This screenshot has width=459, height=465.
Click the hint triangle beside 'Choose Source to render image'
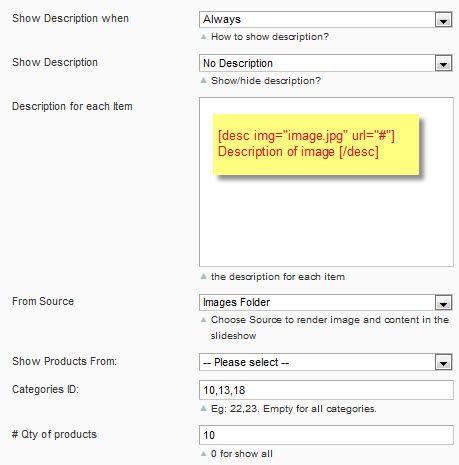point(204,320)
